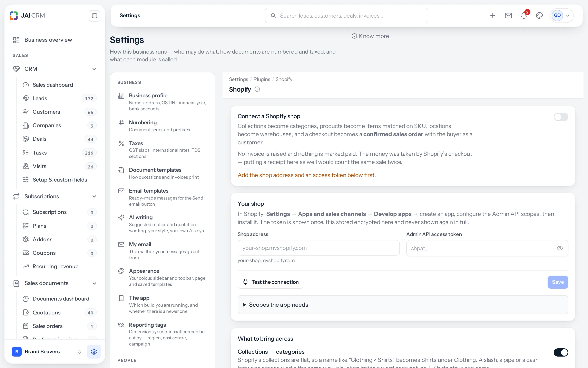Focus the search leads, customers box

(346, 16)
